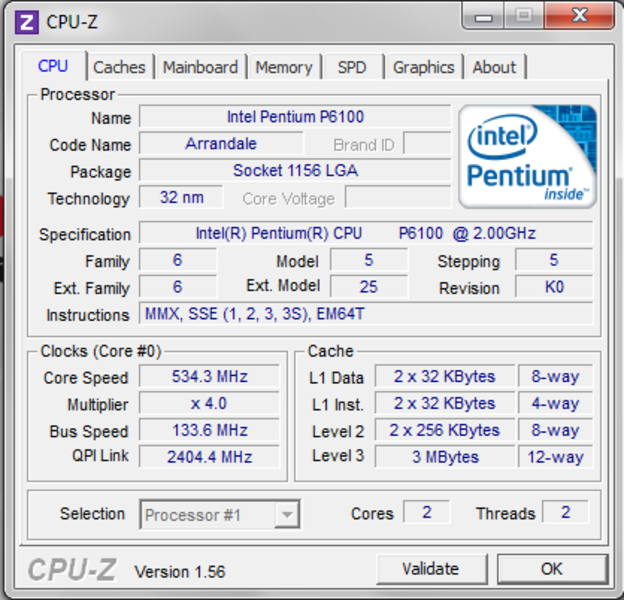The width and height of the screenshot is (624, 600).
Task: Minimize the CPU-Z window
Action: pos(484,16)
